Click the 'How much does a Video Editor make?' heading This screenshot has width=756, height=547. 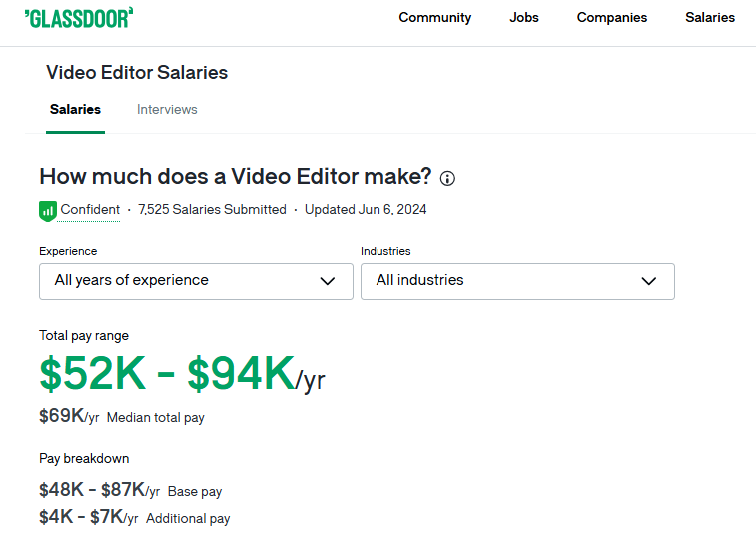tap(236, 177)
